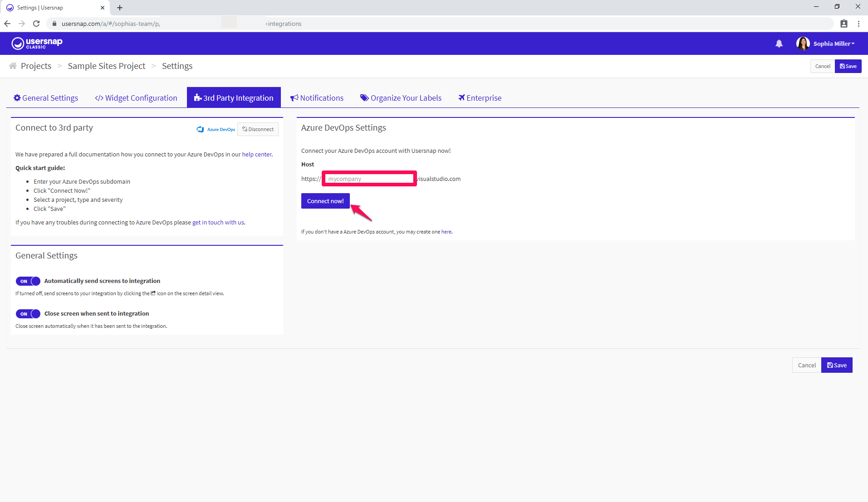
Task: Click the bottom Save button
Action: coord(837,365)
